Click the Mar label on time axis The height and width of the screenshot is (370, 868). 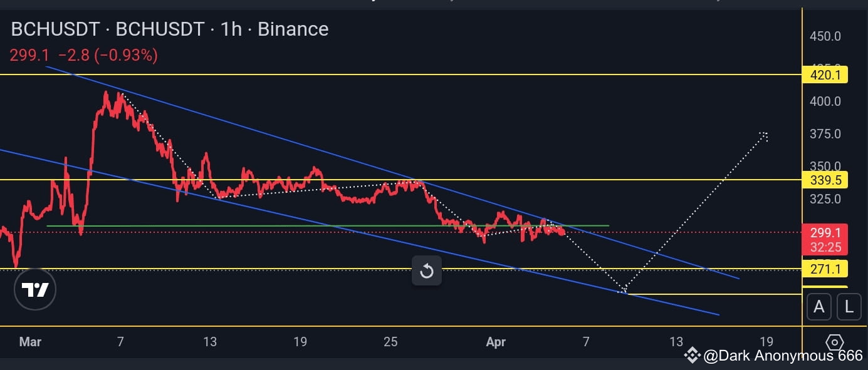tap(29, 342)
